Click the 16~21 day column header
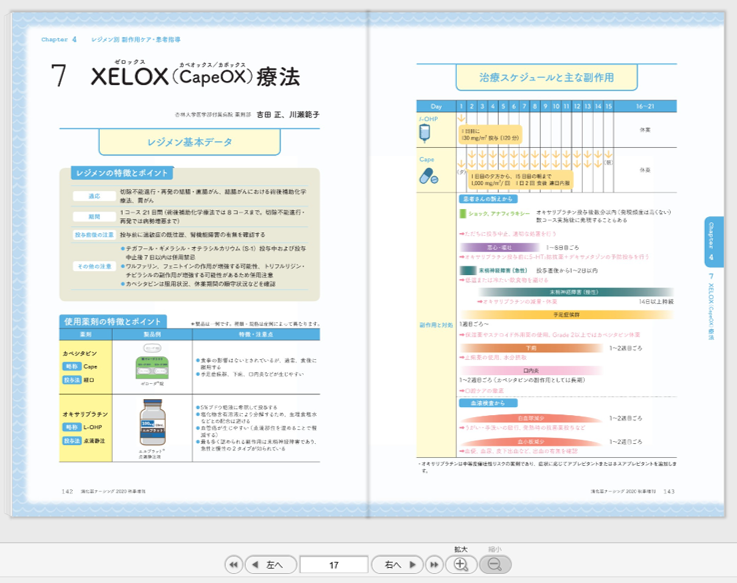Viewport: 737px width, 583px height. (645, 106)
